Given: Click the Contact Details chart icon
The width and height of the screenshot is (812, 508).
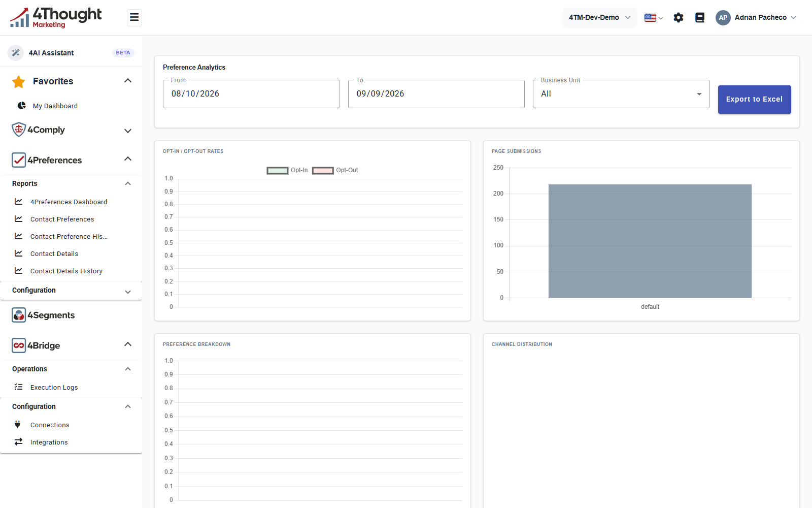Looking at the screenshot, I should [18, 253].
